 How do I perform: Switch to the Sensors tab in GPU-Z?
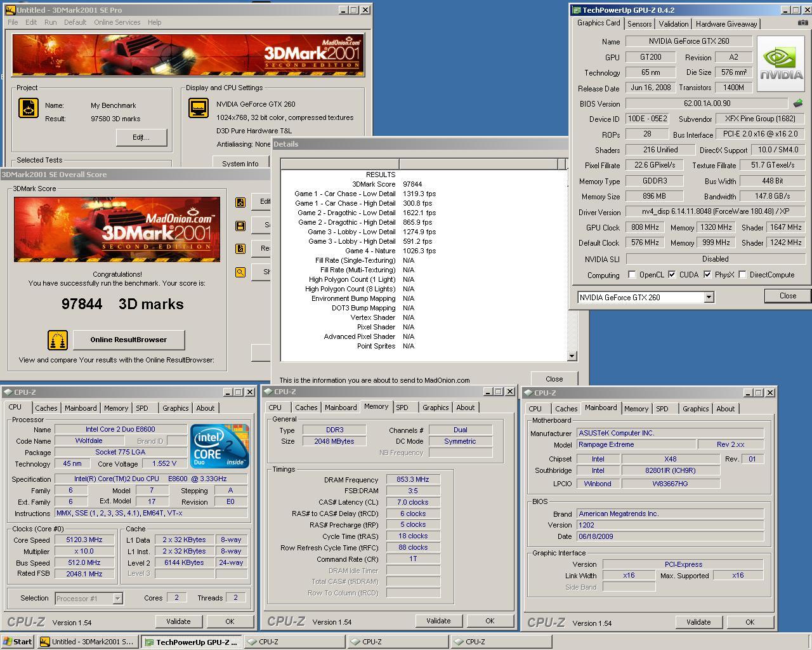coord(639,23)
